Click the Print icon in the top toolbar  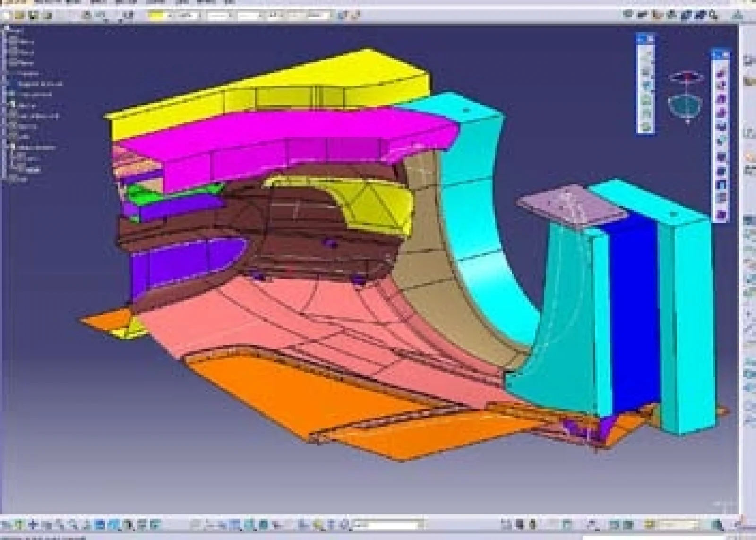(x=46, y=16)
